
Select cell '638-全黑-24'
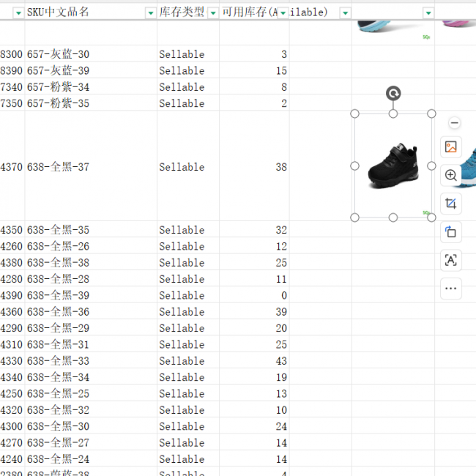point(91,459)
